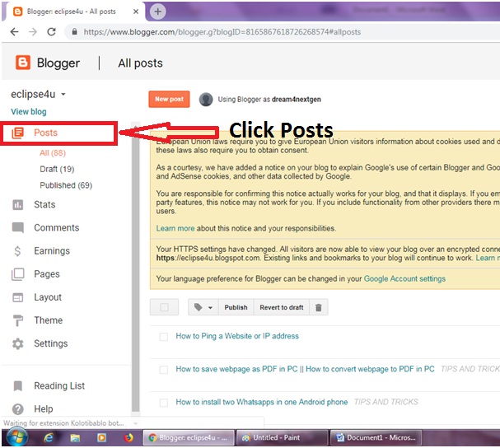The width and height of the screenshot is (500, 448).
Task: Open Windows Start menu orb
Action: coord(16,437)
